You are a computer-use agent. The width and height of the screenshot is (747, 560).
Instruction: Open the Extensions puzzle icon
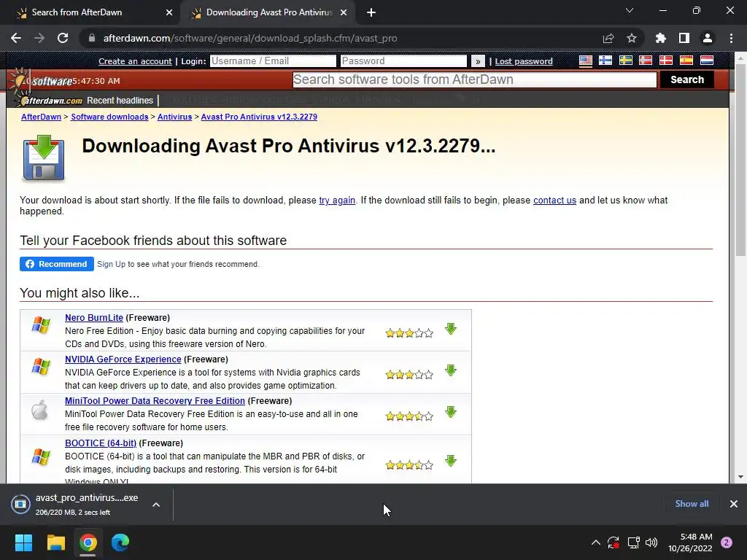coord(661,38)
